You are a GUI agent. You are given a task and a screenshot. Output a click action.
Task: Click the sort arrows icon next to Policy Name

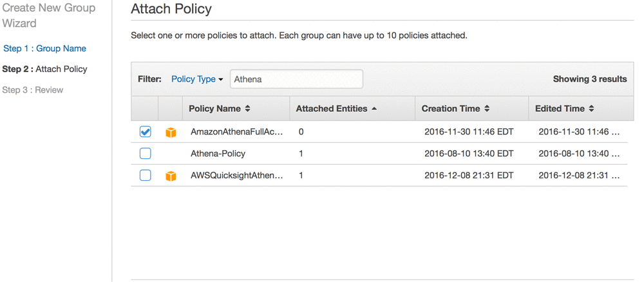(248, 109)
